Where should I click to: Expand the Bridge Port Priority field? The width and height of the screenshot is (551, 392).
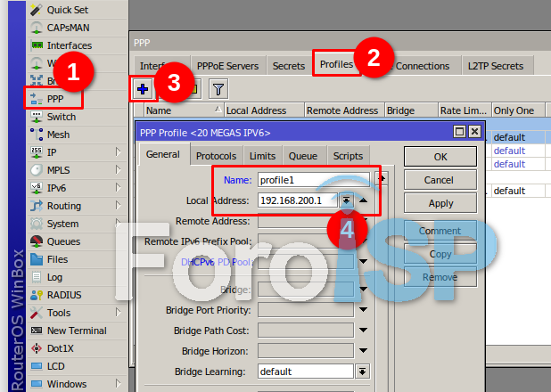(363, 310)
